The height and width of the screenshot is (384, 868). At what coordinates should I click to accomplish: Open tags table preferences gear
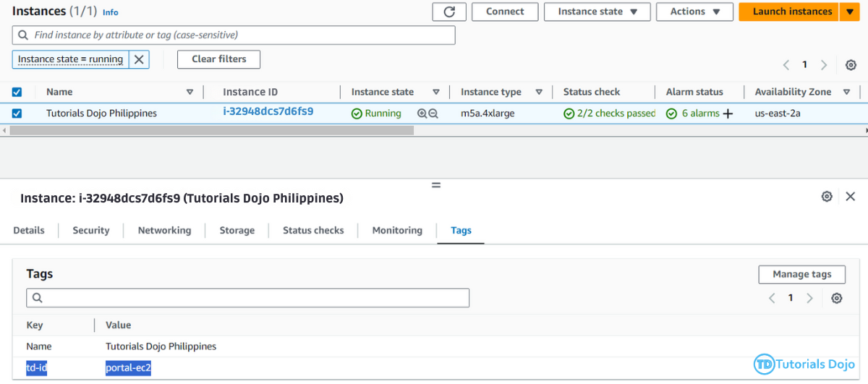click(837, 298)
